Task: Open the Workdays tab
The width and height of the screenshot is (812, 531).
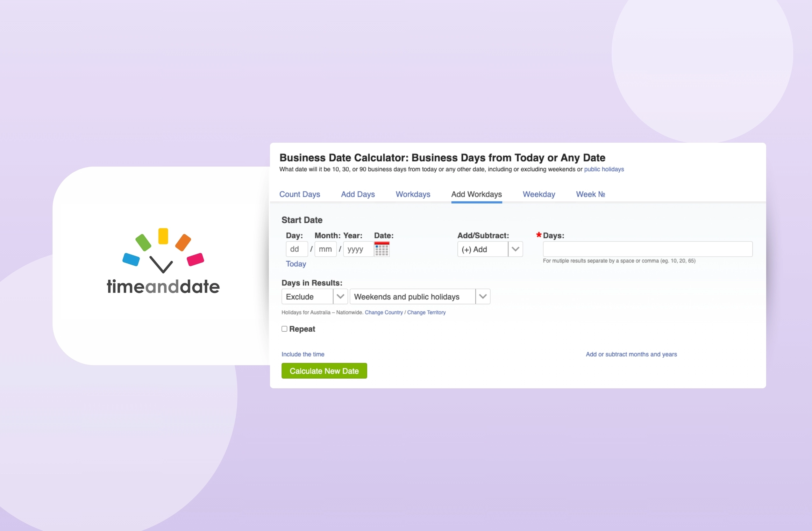Action: [413, 194]
